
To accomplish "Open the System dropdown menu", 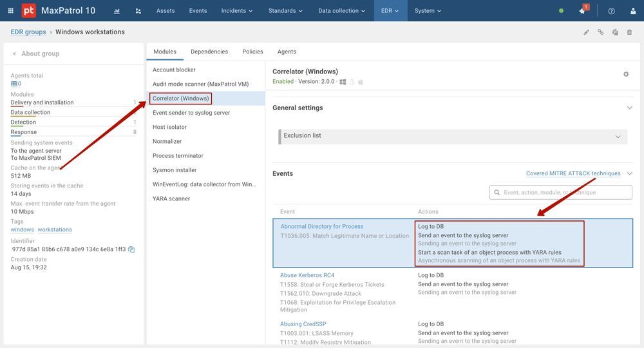I will pyautogui.click(x=428, y=11).
